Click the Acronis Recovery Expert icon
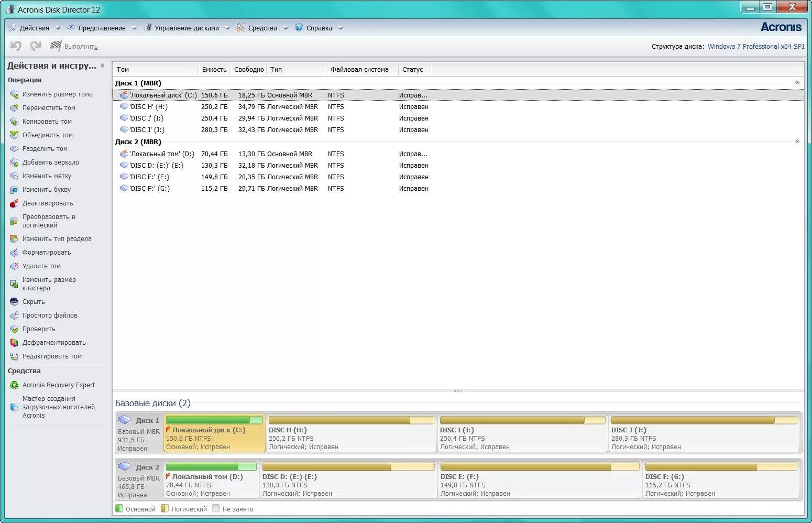This screenshot has height=523, width=812. [x=14, y=385]
